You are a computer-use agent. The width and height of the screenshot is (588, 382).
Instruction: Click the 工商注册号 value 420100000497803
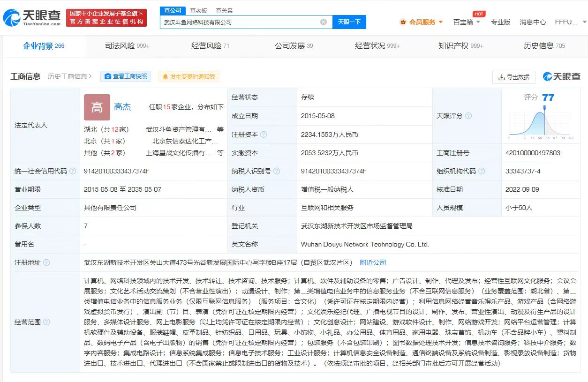pyautogui.click(x=534, y=153)
